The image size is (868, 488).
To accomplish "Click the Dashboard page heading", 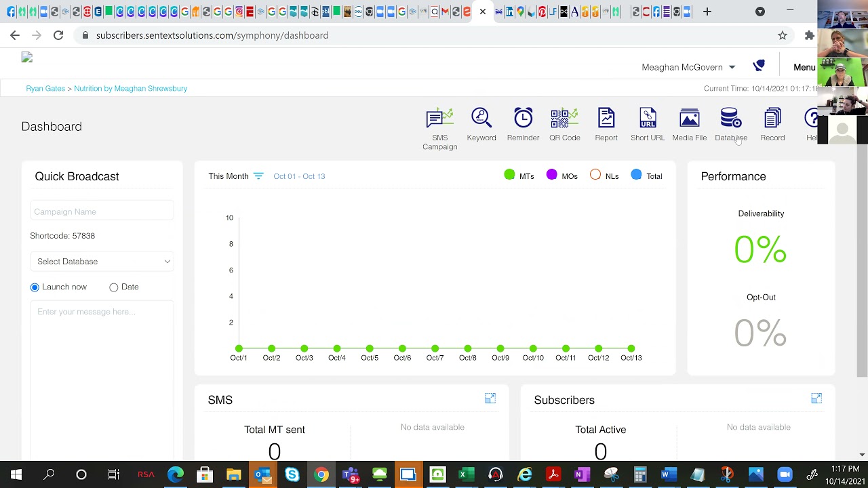I will 52,127.
